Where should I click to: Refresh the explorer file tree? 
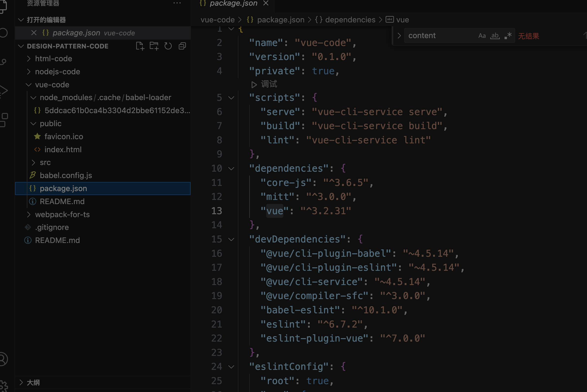[168, 46]
